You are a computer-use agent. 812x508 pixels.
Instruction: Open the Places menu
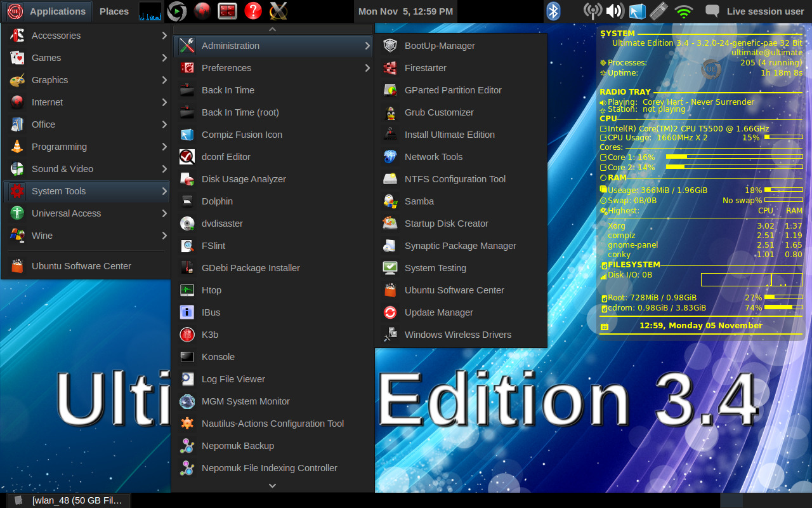click(x=114, y=11)
